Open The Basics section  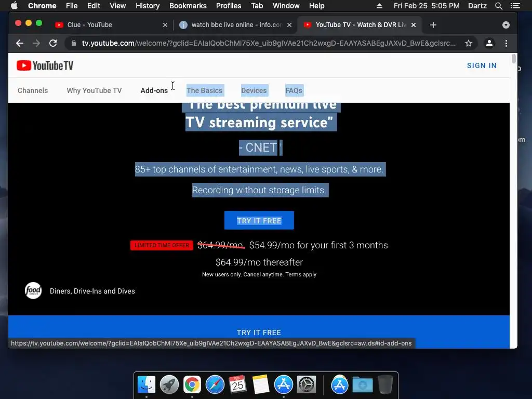tap(205, 90)
